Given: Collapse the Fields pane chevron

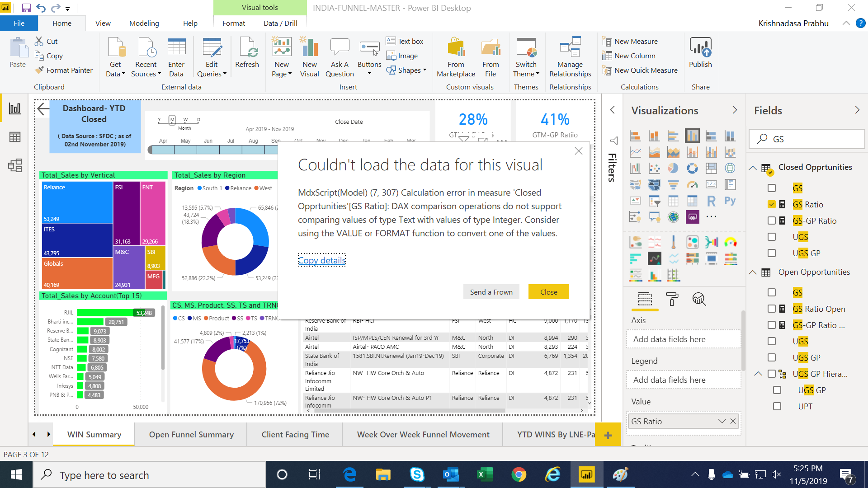Looking at the screenshot, I should pyautogui.click(x=857, y=110).
